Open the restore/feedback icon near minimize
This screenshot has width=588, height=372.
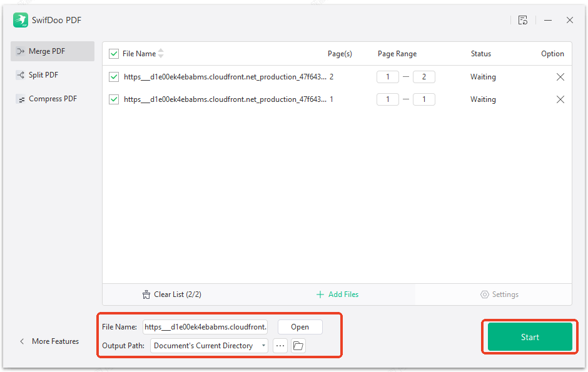[x=523, y=19]
